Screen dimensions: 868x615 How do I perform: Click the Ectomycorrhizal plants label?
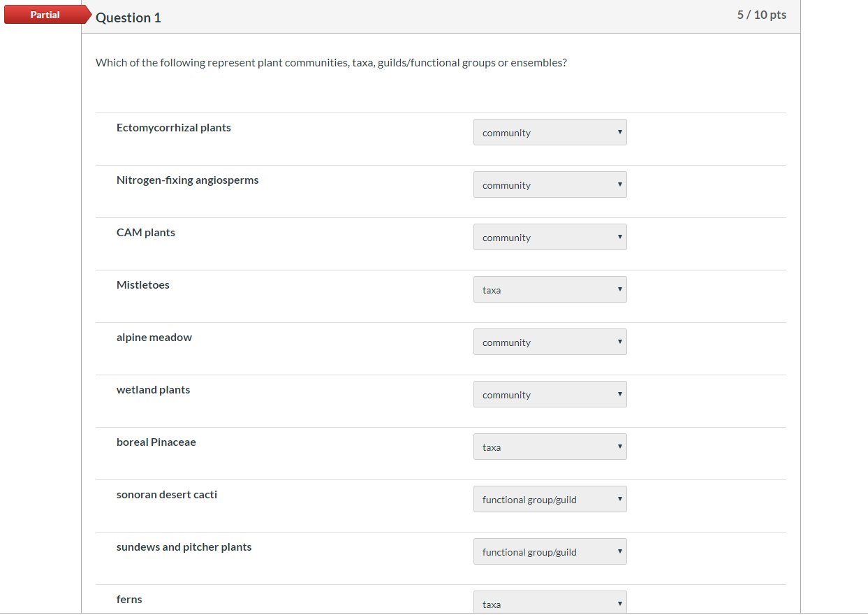point(174,128)
